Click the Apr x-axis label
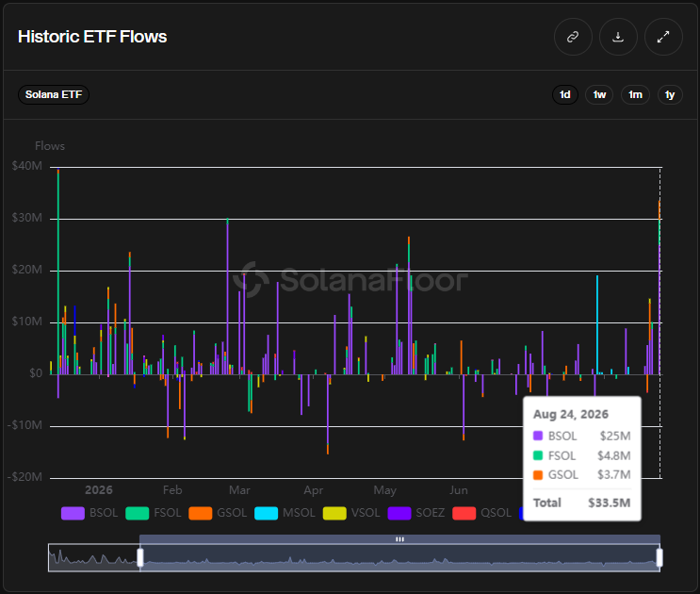700x594 pixels. pyautogui.click(x=314, y=490)
